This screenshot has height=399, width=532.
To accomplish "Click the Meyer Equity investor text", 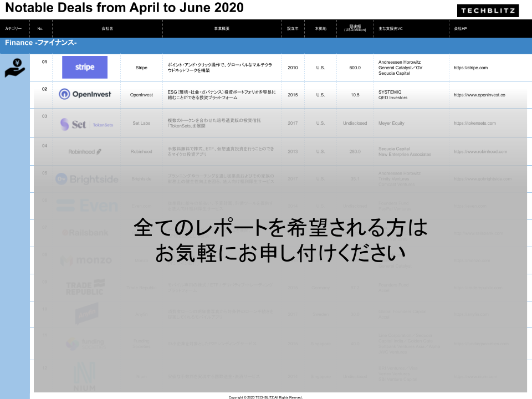I will [391, 123].
